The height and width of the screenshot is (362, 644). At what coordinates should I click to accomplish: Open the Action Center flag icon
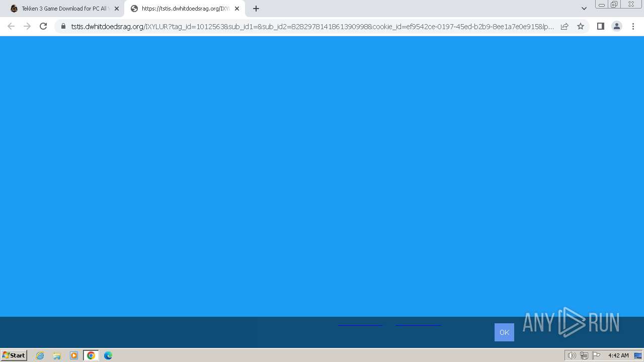point(596,355)
